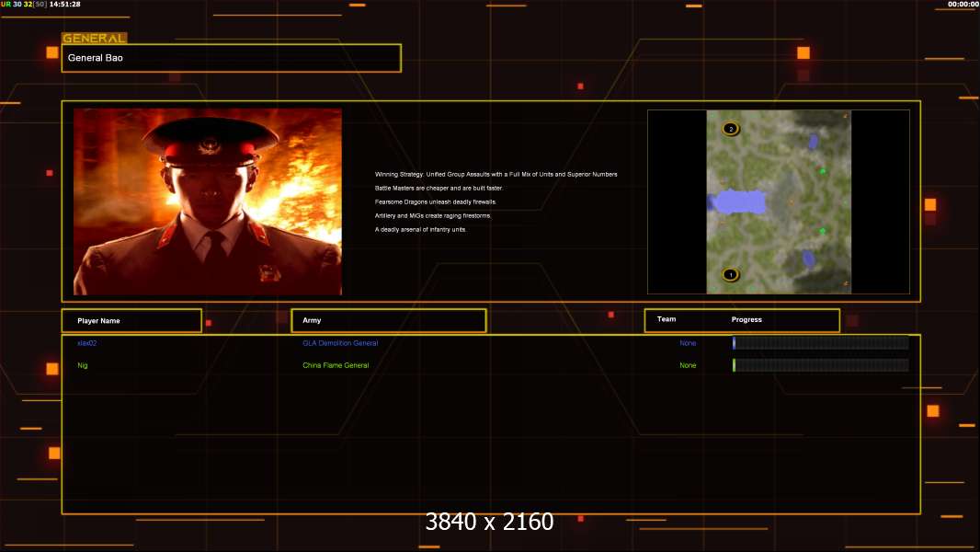Screen dimensions: 980x552
Task: Click the GENERAL heading label
Action: point(95,38)
